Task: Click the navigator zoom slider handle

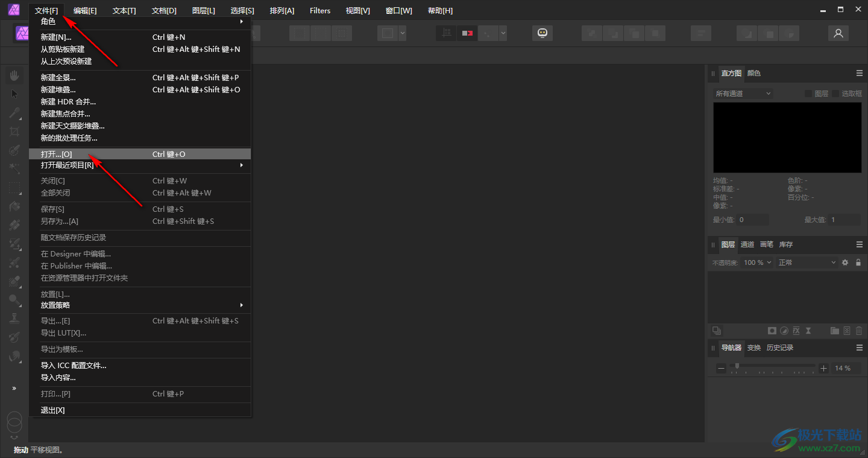Action: pos(737,366)
